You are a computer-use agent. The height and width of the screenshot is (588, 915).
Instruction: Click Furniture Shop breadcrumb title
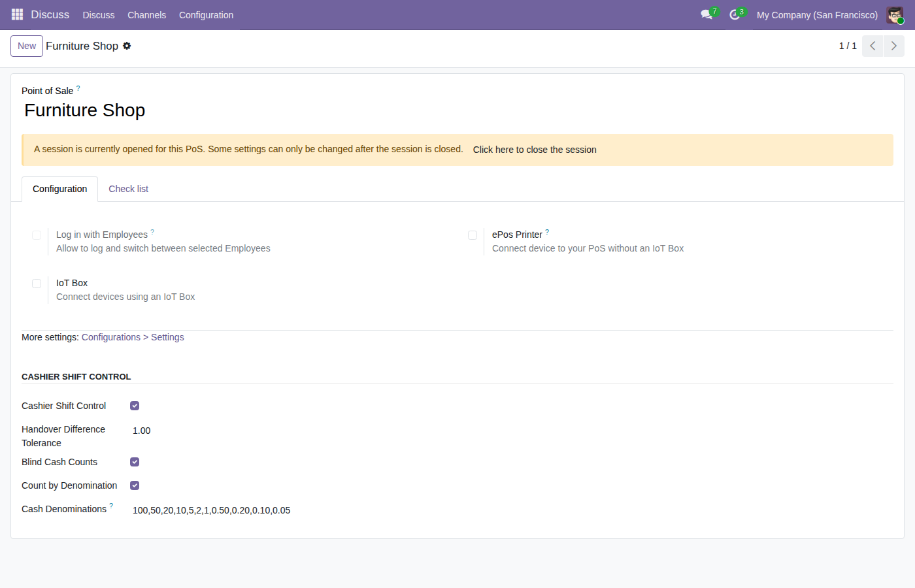coord(82,46)
